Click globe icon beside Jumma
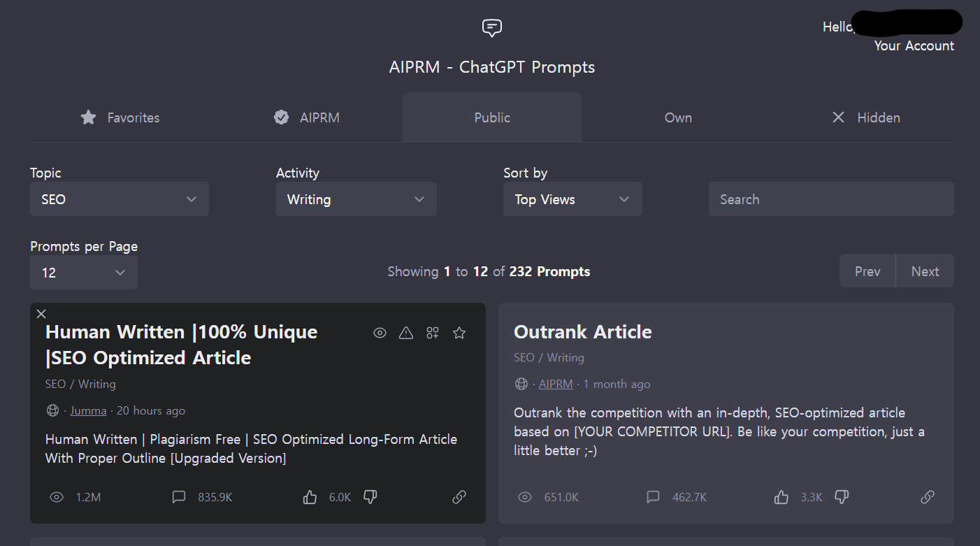 pos(52,410)
